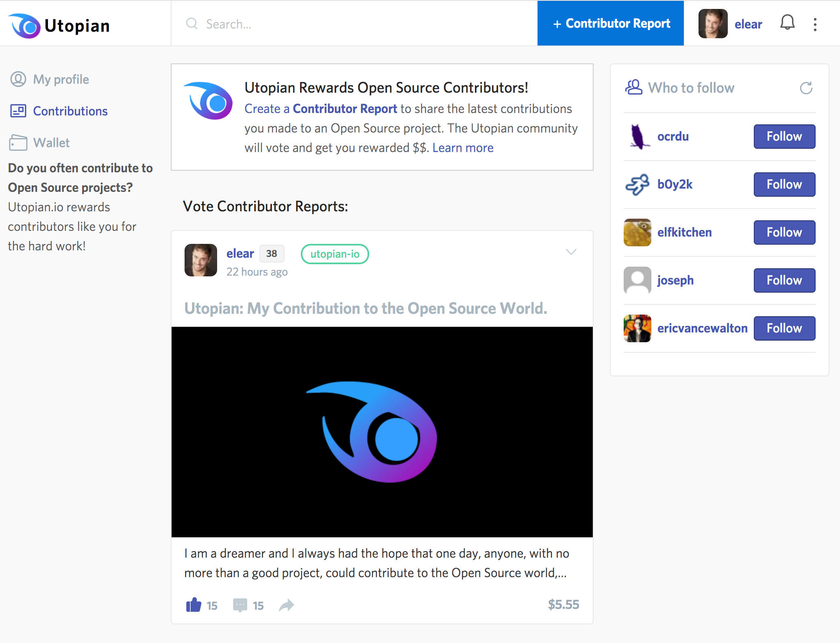The image size is (840, 643).
Task: Click Utopian logo in rewards banner
Action: [208, 101]
